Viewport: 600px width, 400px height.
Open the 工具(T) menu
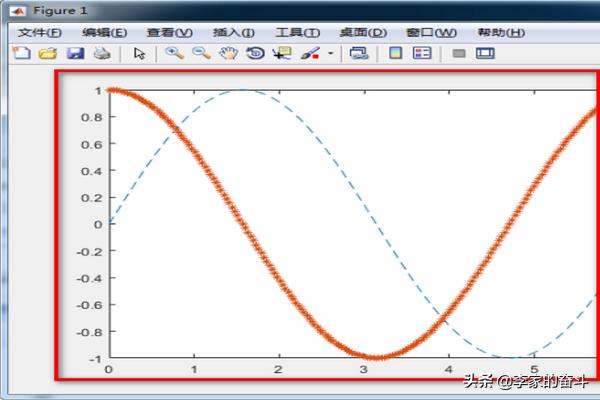[x=298, y=33]
